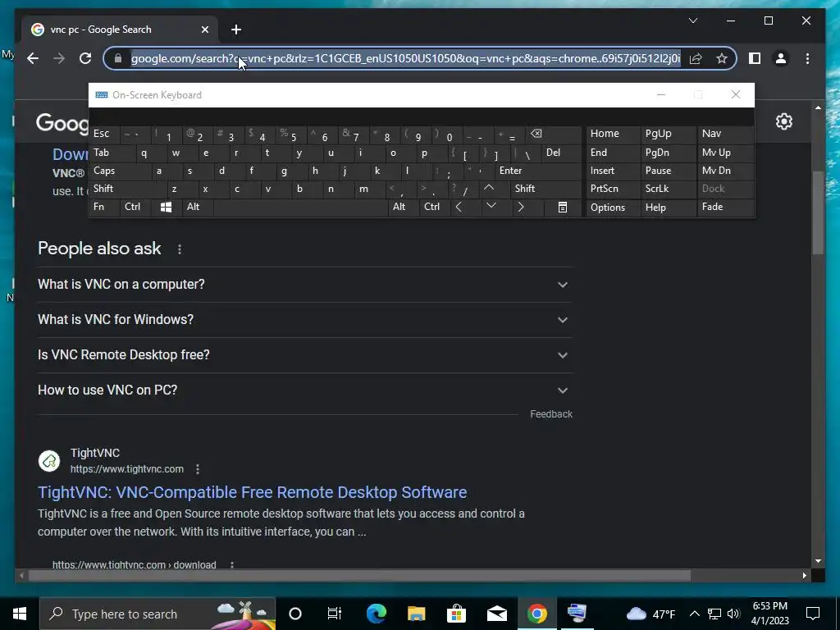Open Google quick settings gear

(x=783, y=121)
